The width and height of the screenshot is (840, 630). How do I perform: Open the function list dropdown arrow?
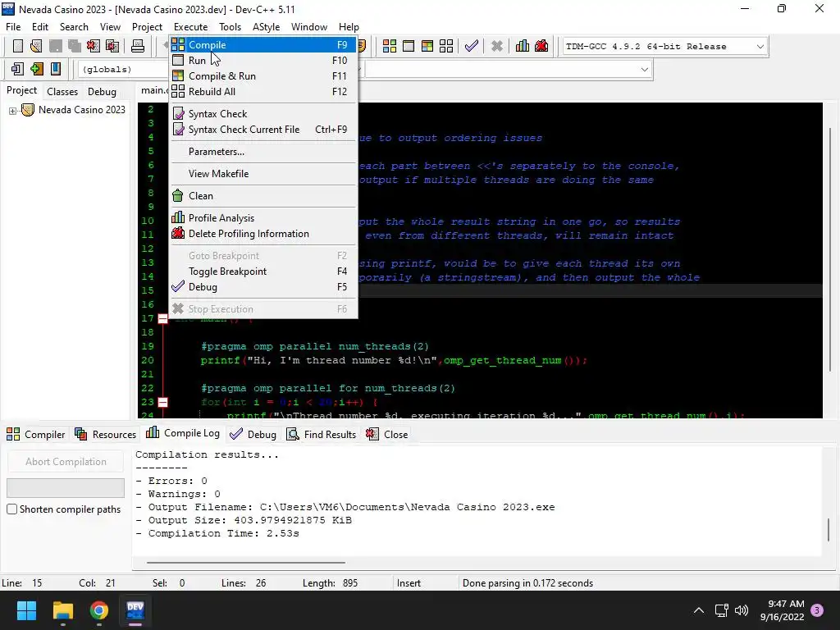[x=645, y=69]
